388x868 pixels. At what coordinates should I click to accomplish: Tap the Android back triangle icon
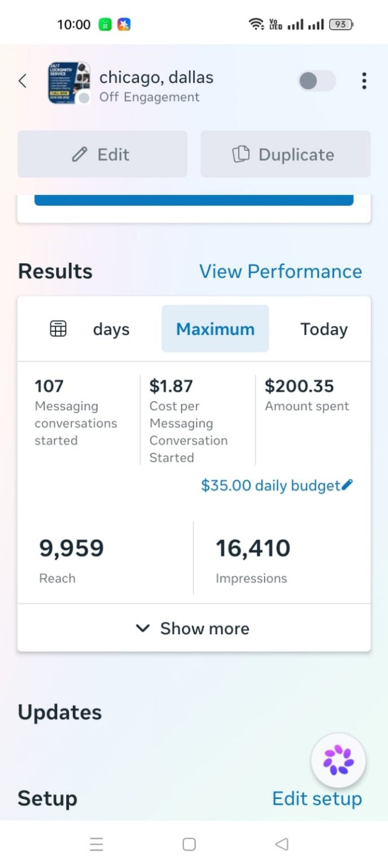click(282, 844)
